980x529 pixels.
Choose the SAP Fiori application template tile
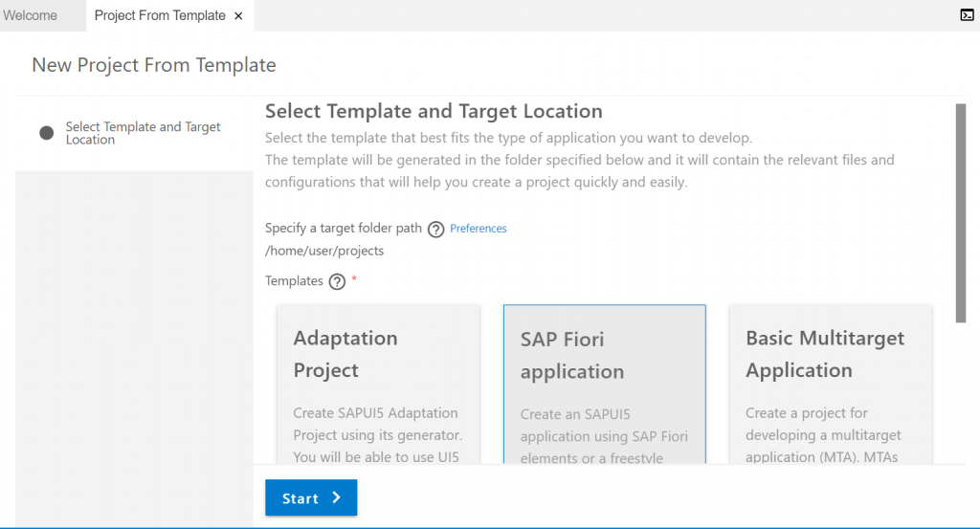click(605, 385)
